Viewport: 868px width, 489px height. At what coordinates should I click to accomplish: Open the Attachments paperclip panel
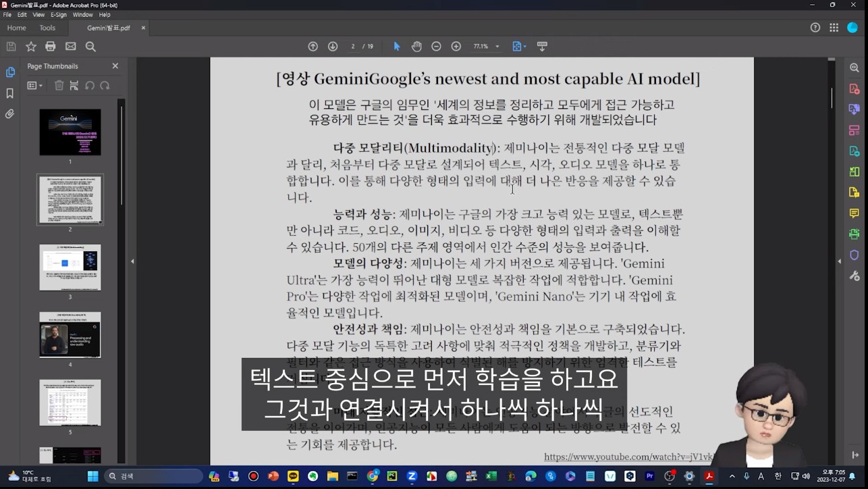coord(10,114)
